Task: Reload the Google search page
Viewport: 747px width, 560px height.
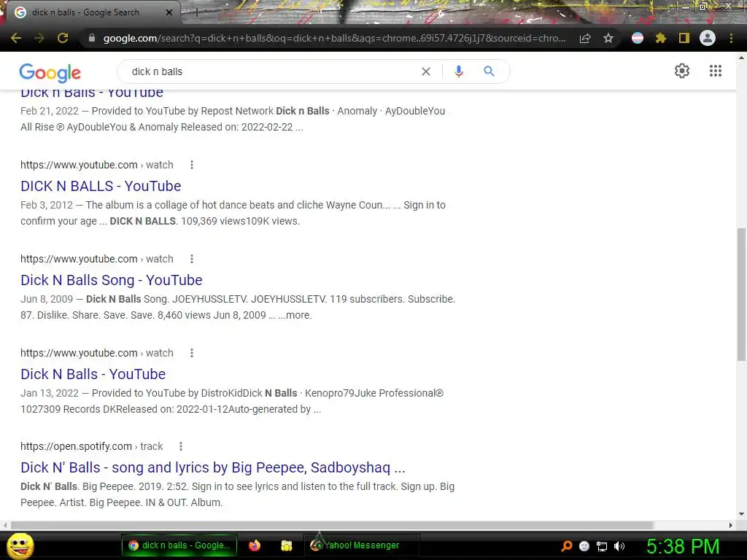Action: pos(63,38)
